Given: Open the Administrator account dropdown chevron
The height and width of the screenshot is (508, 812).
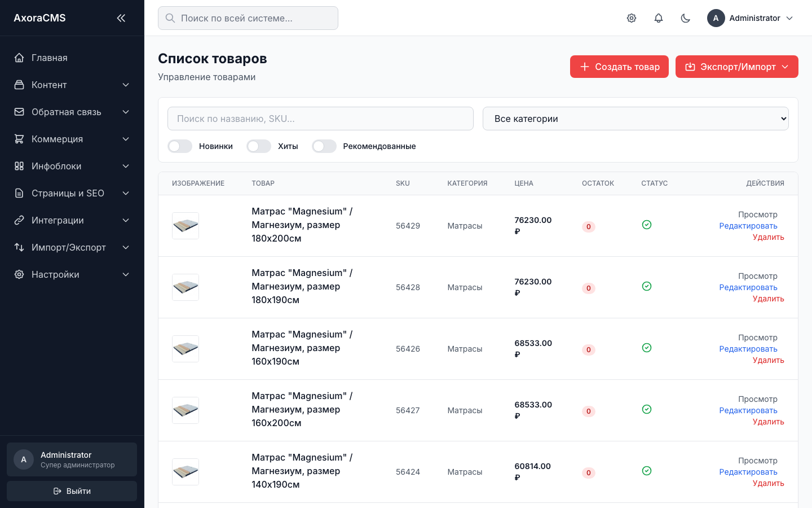Looking at the screenshot, I should pyautogui.click(x=789, y=18).
